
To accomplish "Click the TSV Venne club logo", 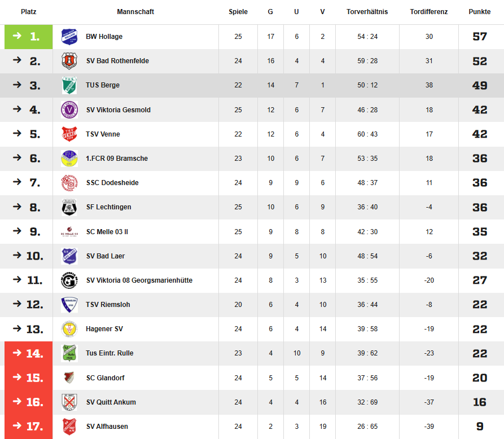I will [69, 134].
